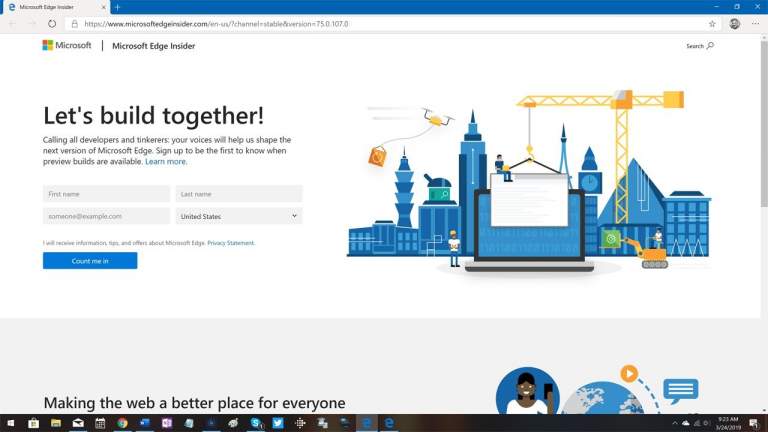768x432 pixels.
Task: Click the orange play button in illustration
Action: [x=629, y=374]
